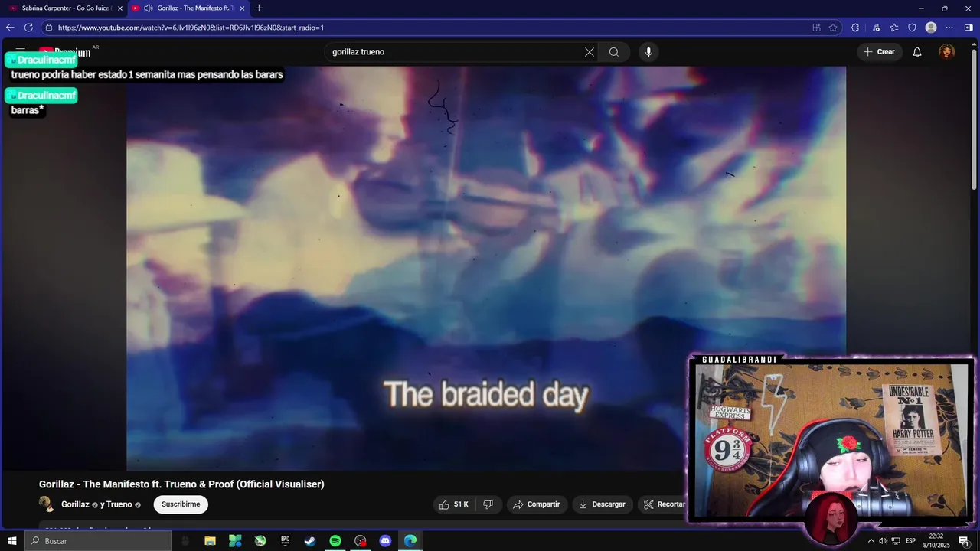
Task: Click the Compartir share button
Action: 537,504
